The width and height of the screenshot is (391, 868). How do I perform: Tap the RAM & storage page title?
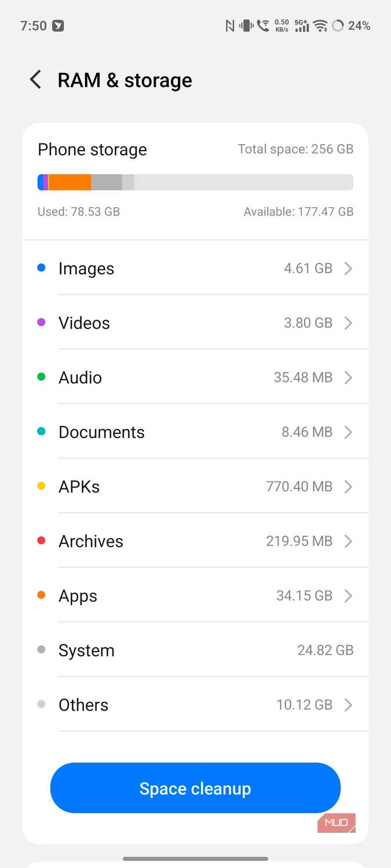tap(125, 80)
